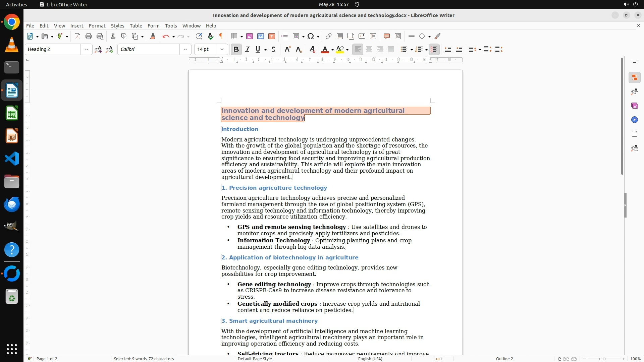Open the Format menu

pos(97,26)
